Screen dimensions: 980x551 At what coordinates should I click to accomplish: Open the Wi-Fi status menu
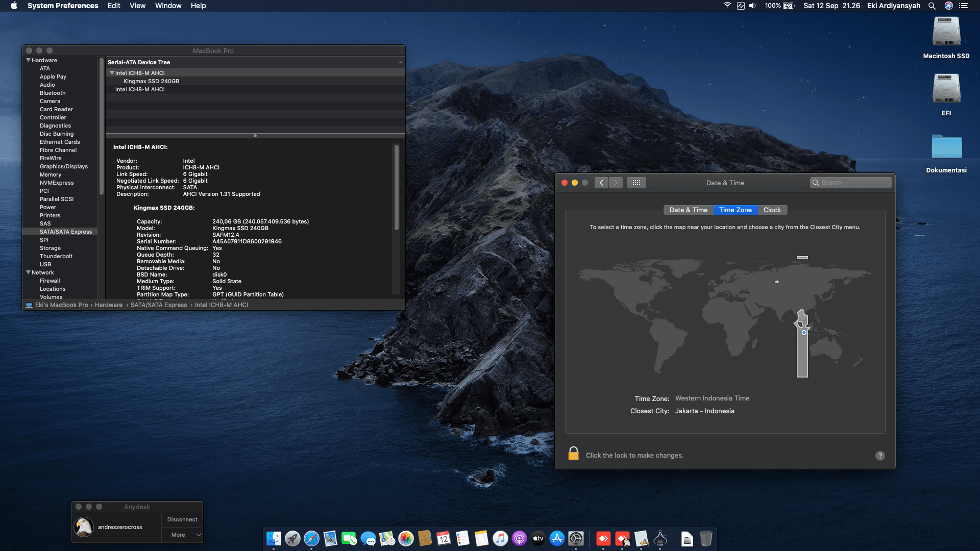pos(727,6)
